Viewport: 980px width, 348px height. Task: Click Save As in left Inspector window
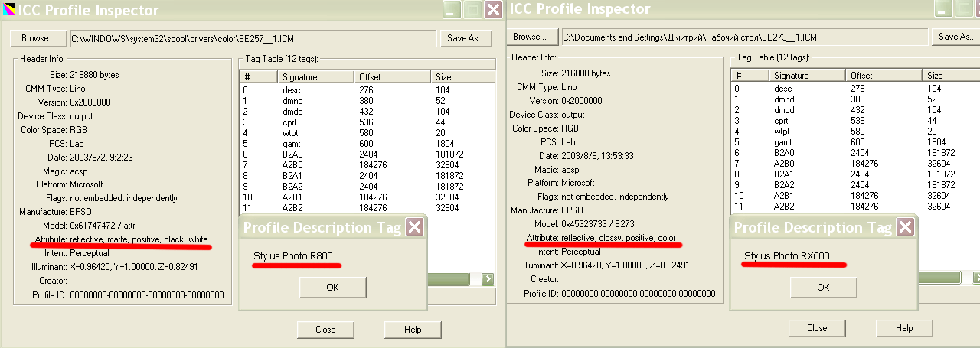465,38
